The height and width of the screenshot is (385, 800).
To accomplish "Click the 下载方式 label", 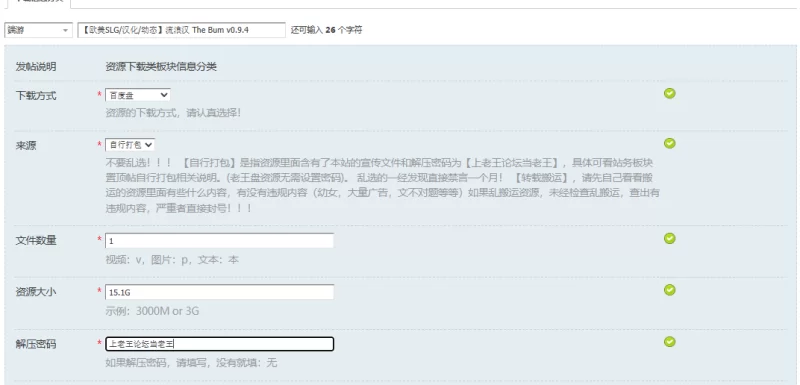I will [x=36, y=96].
